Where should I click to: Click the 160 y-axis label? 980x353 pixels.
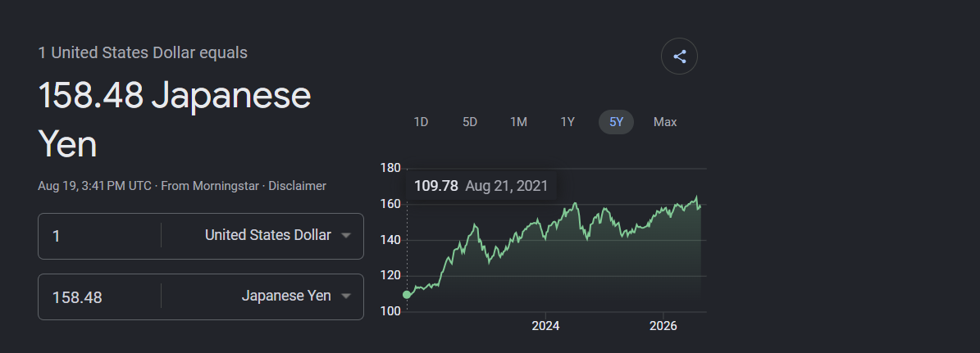point(390,204)
